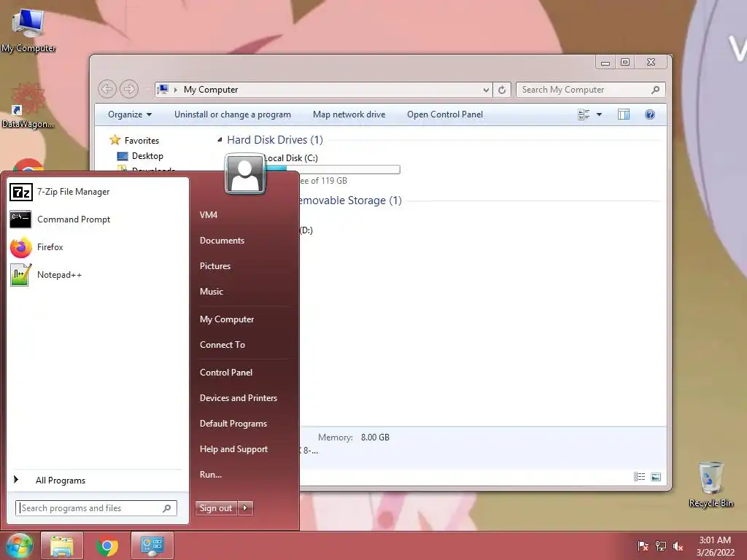Collapse the Hard Disk Drives group

pos(220,139)
